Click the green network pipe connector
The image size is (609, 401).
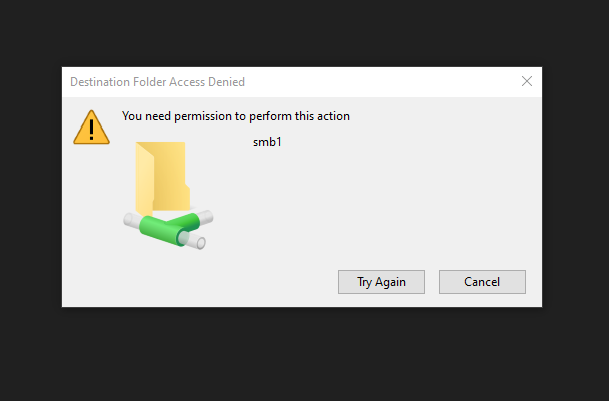[168, 225]
